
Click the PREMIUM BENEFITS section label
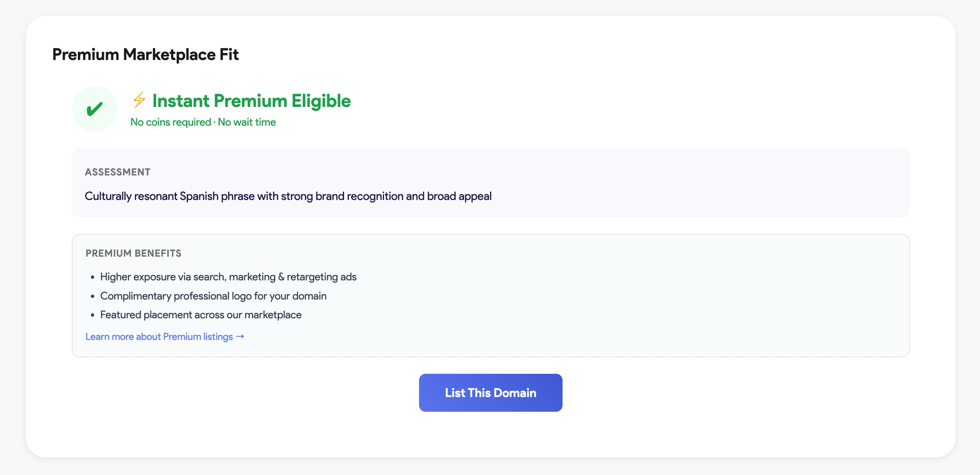[133, 253]
